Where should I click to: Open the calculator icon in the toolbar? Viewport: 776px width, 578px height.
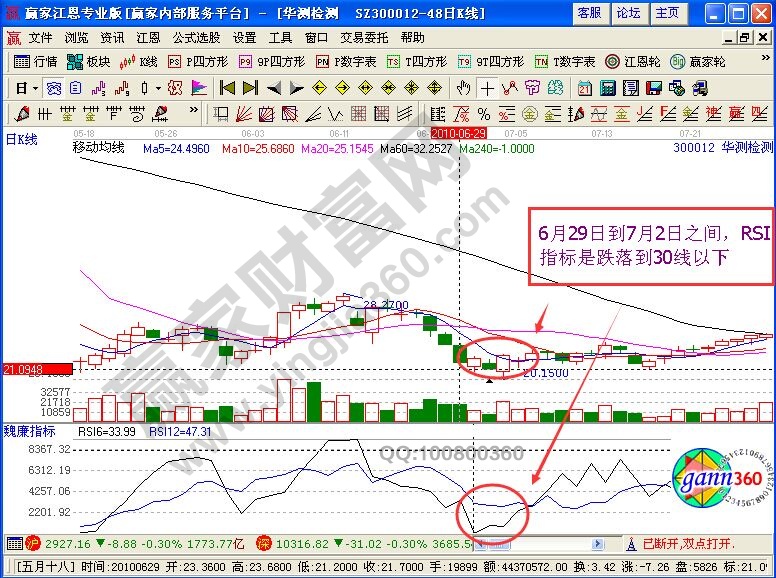pos(606,88)
